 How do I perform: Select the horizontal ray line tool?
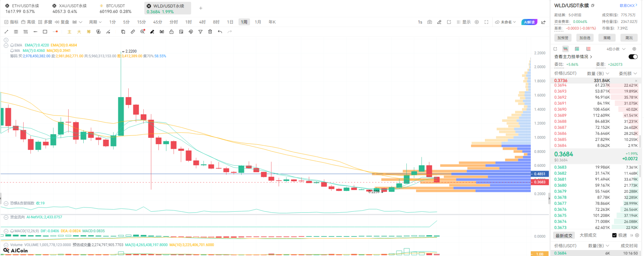tap(35, 32)
